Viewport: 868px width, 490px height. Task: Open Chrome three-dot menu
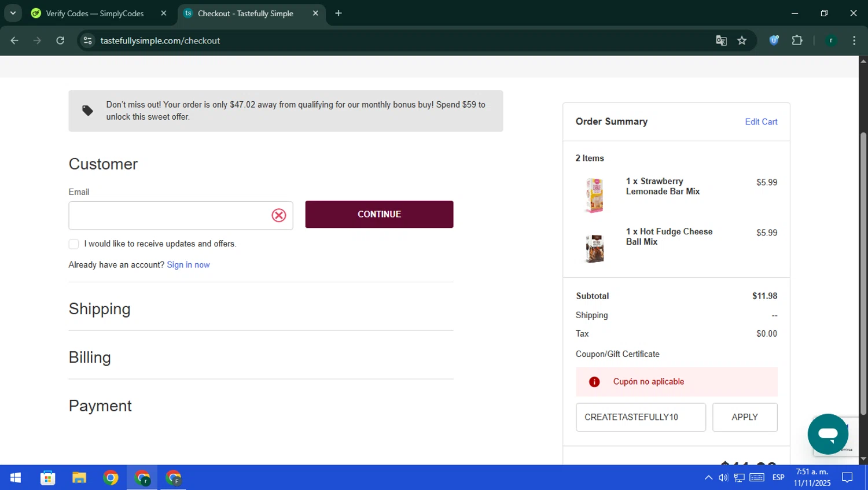[x=854, y=40]
